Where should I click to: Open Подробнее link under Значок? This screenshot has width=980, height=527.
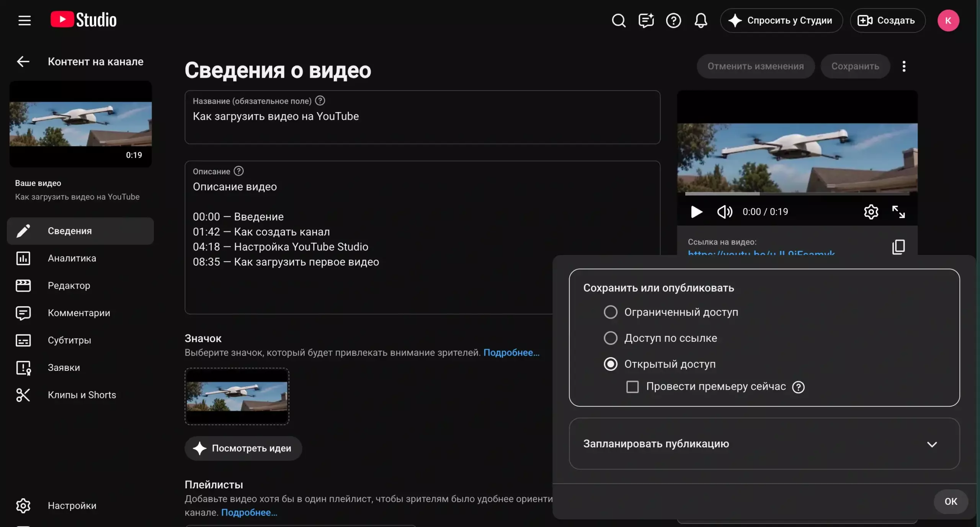[x=511, y=352]
